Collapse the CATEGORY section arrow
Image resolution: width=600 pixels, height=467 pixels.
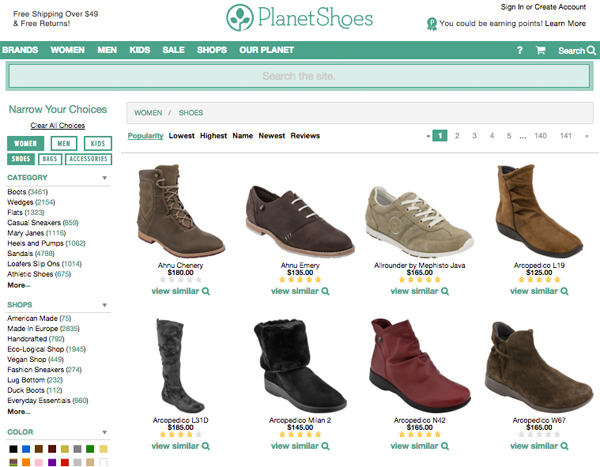pyautogui.click(x=104, y=178)
